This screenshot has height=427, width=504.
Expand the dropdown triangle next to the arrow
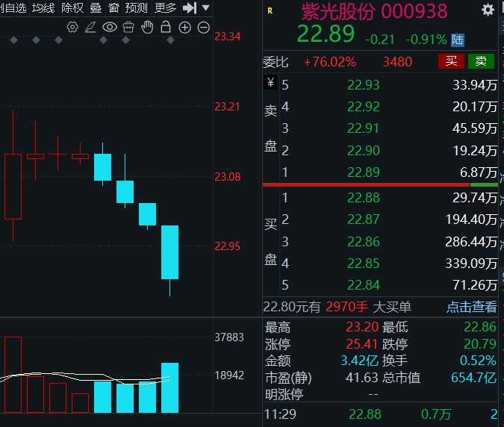[x=206, y=7]
